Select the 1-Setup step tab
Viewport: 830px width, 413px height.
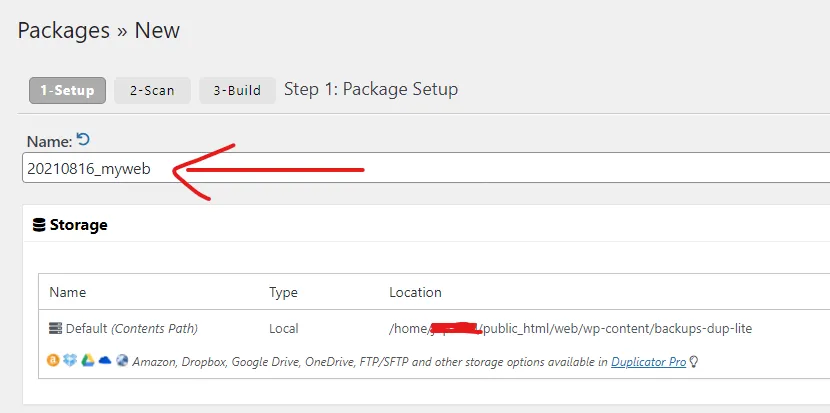(x=67, y=91)
